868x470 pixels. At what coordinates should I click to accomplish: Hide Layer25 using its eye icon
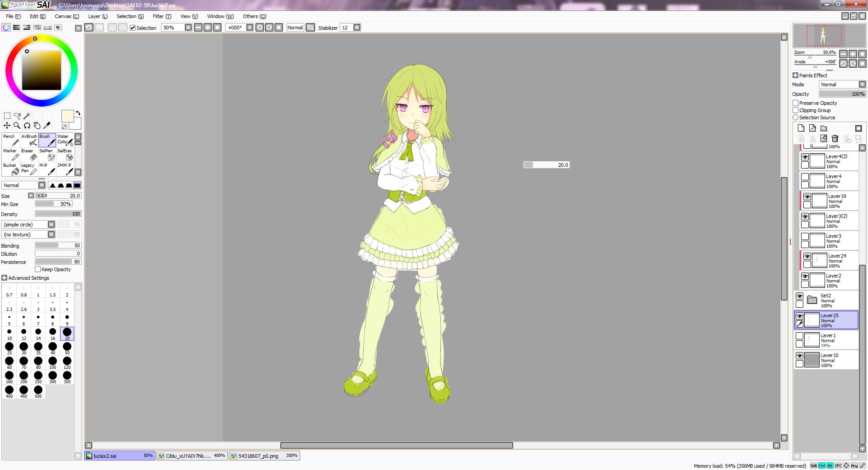click(x=800, y=316)
